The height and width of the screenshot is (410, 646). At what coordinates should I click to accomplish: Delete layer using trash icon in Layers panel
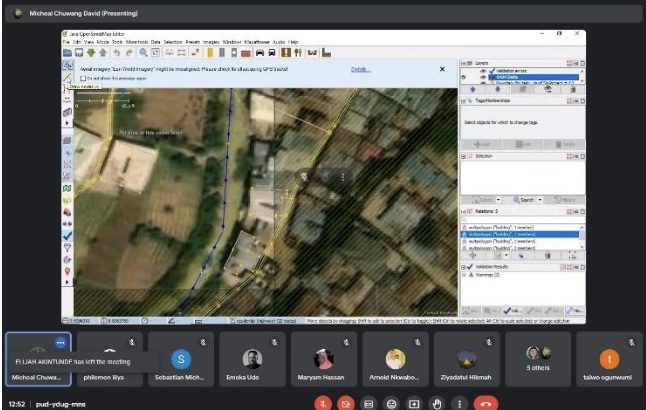pos(573,89)
